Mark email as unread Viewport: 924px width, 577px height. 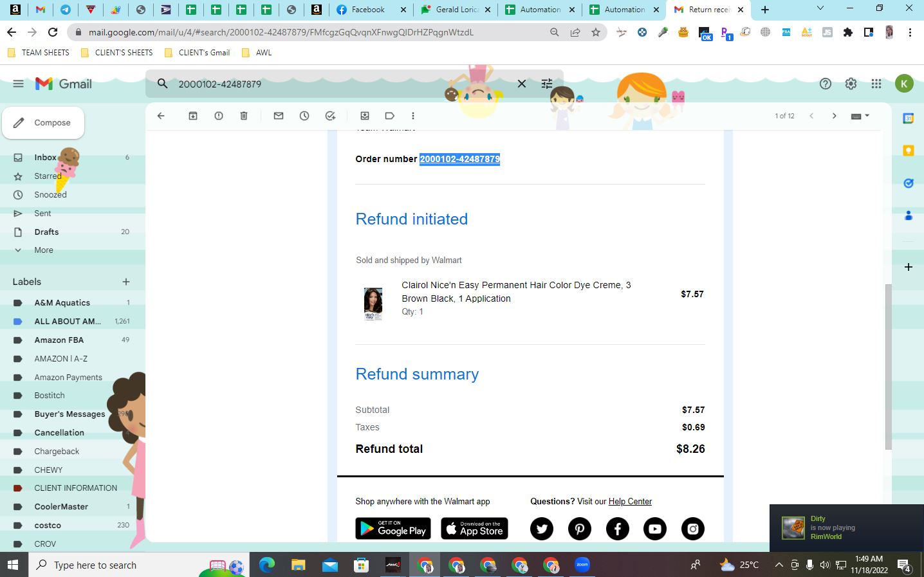(x=279, y=116)
